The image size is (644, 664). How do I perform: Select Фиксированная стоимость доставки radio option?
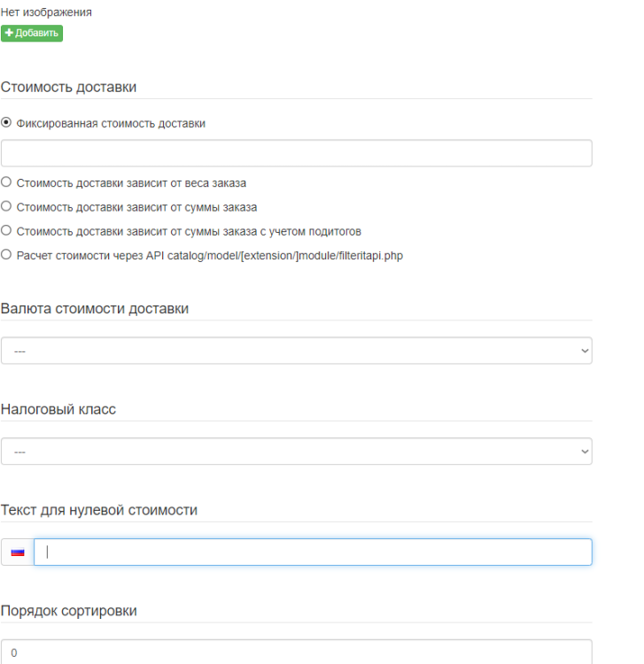[7, 124]
